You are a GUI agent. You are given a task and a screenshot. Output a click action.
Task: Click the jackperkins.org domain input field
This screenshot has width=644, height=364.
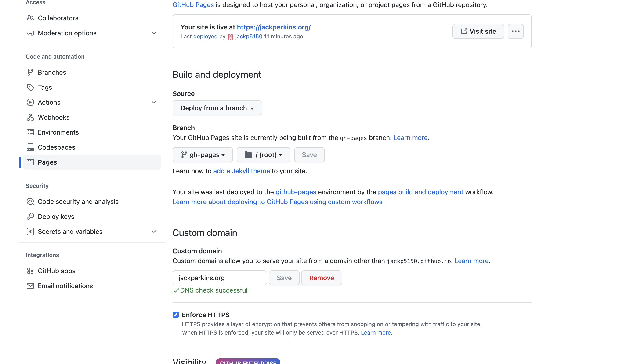220,278
